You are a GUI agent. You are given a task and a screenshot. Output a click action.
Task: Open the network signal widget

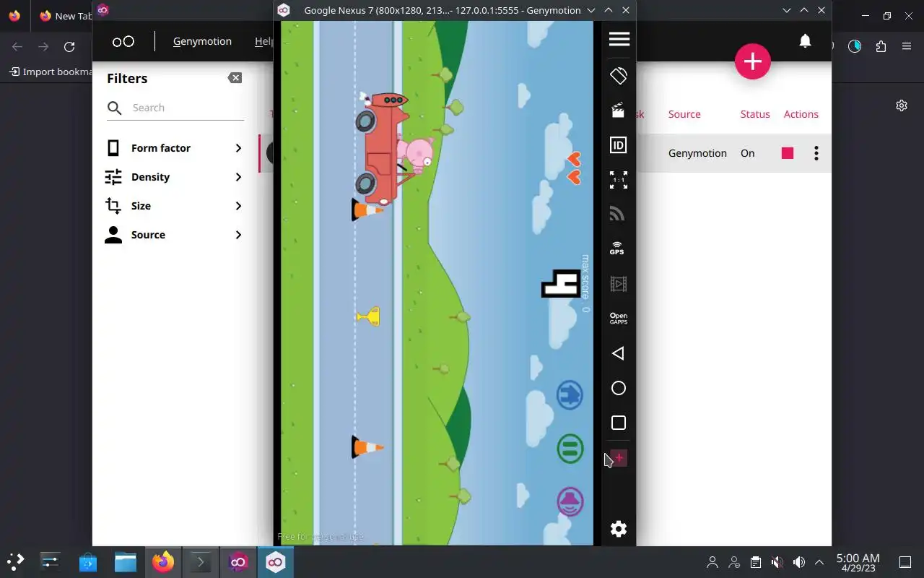(617, 214)
